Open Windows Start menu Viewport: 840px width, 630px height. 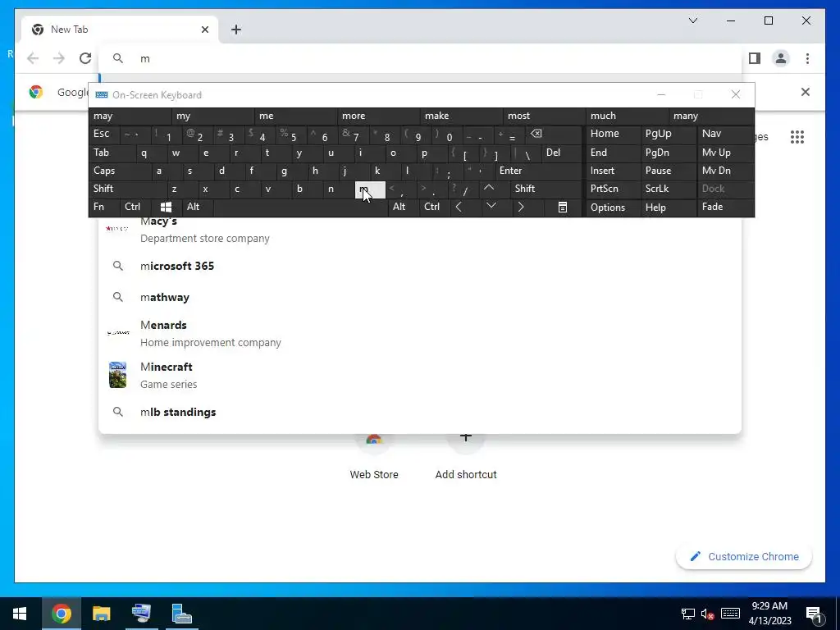click(x=20, y=614)
